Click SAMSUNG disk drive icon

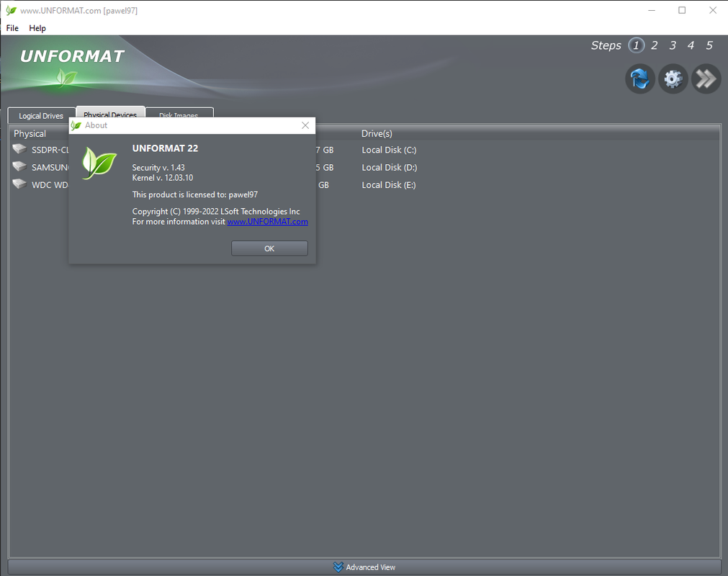tap(19, 166)
